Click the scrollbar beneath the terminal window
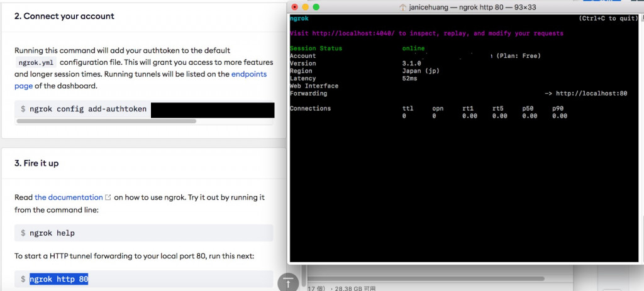 pos(426,278)
